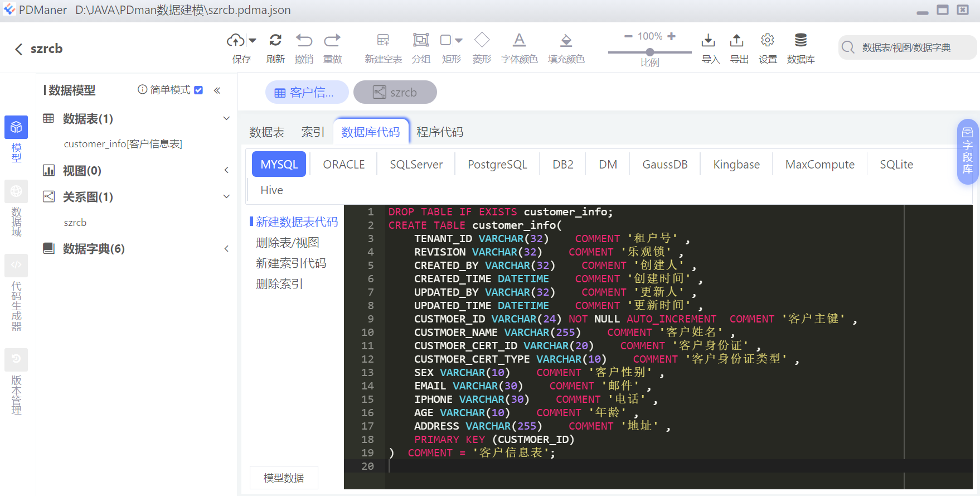Select the ORACLE database type
Viewport: 980px width, 496px height.
click(344, 164)
